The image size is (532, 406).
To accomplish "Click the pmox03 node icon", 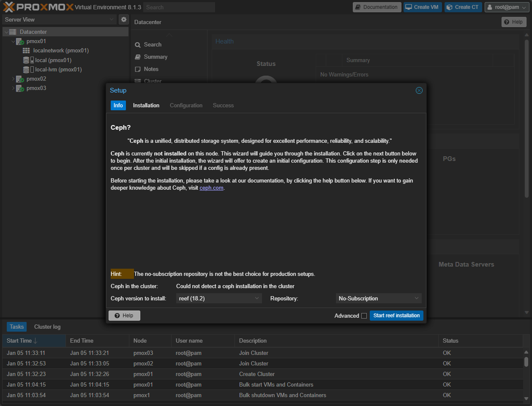I will point(20,88).
